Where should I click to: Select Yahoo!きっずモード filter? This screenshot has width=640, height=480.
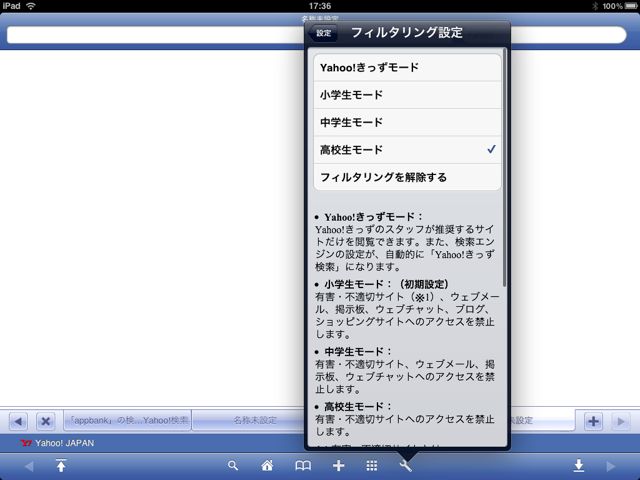pyautogui.click(x=407, y=68)
